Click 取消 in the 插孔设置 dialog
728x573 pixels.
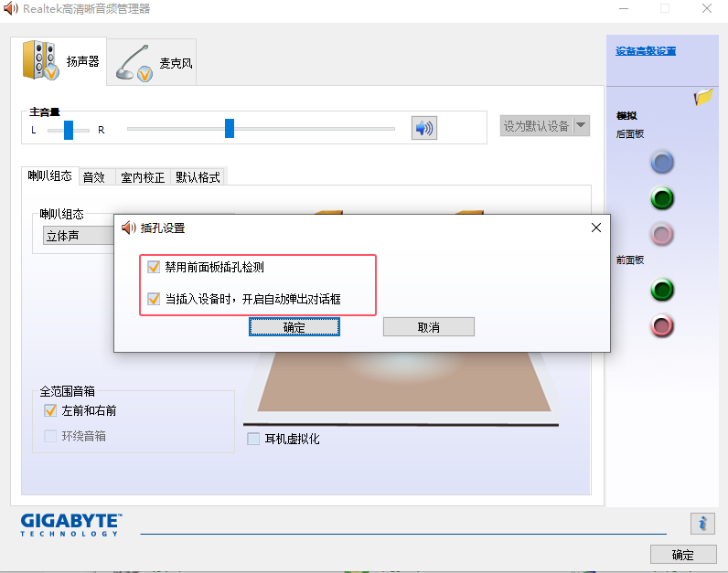(x=429, y=327)
